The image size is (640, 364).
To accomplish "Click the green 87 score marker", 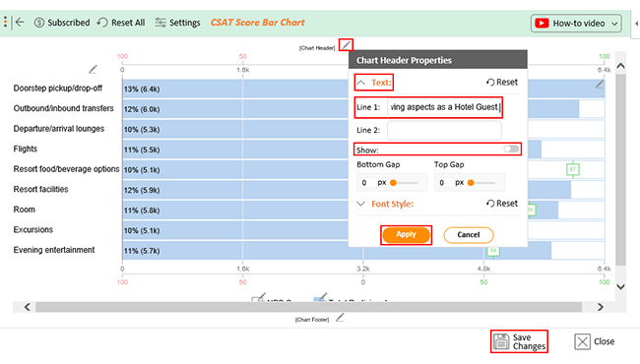I will point(573,169).
